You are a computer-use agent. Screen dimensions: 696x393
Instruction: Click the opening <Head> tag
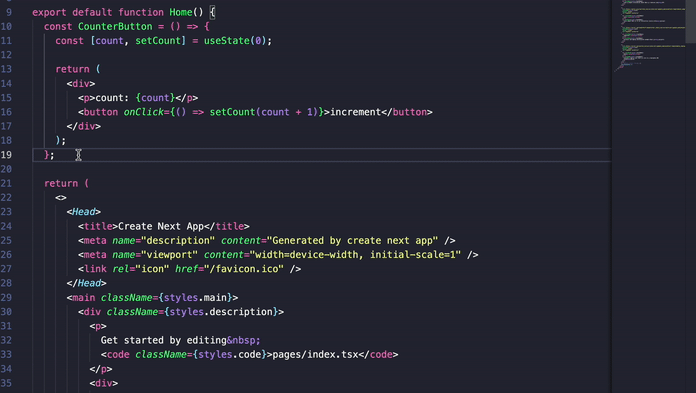click(84, 212)
